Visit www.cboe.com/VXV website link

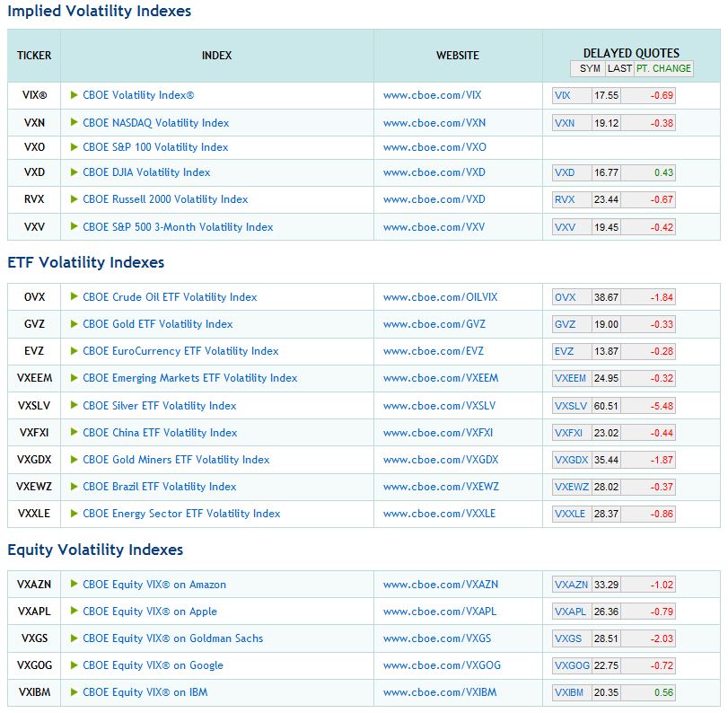(x=434, y=227)
